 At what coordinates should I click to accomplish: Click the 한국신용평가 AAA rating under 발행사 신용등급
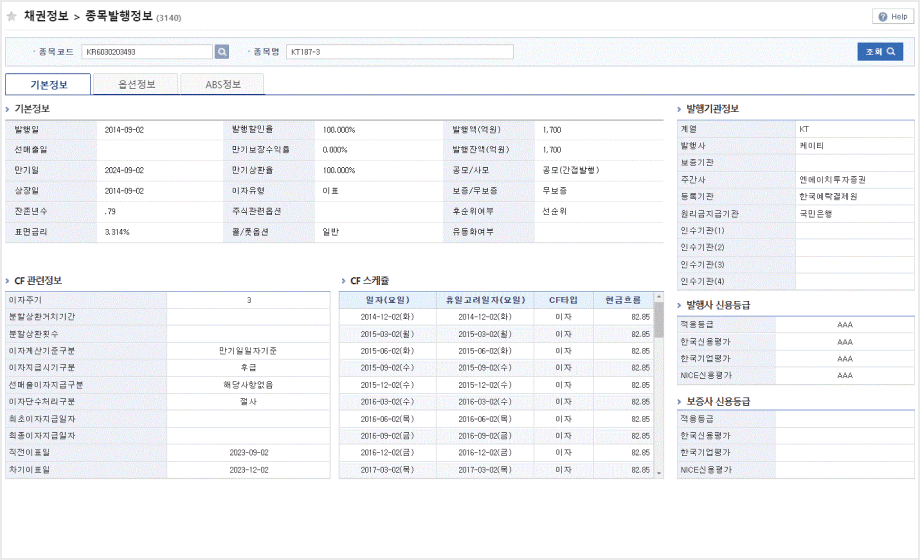(x=845, y=342)
